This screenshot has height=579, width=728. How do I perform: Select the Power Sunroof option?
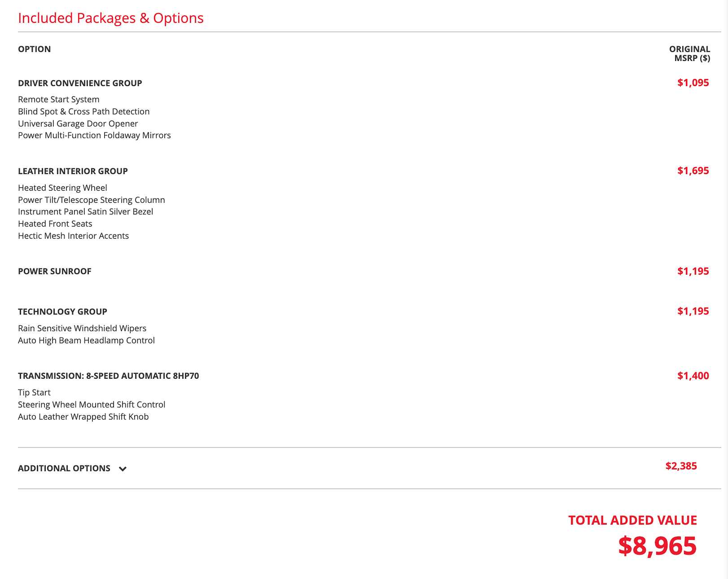[55, 272]
